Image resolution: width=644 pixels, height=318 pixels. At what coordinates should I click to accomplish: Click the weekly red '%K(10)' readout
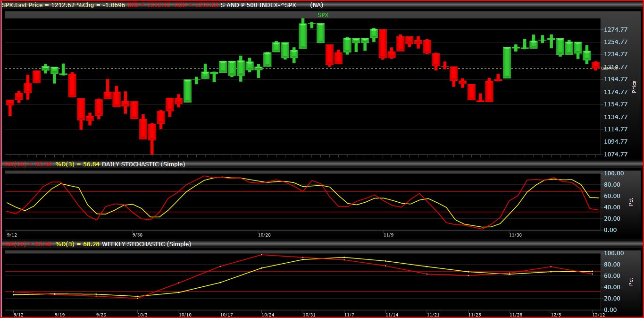coord(27,244)
